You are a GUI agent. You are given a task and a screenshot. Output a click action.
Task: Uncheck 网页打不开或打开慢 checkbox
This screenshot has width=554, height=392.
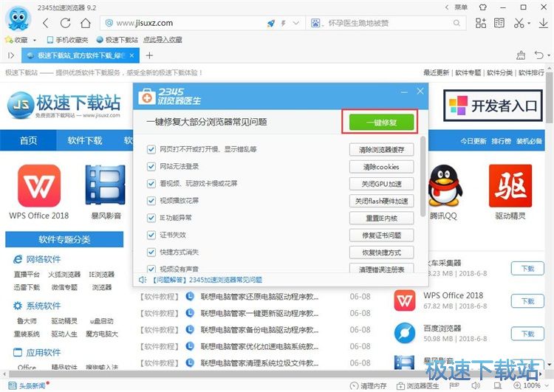(151, 149)
